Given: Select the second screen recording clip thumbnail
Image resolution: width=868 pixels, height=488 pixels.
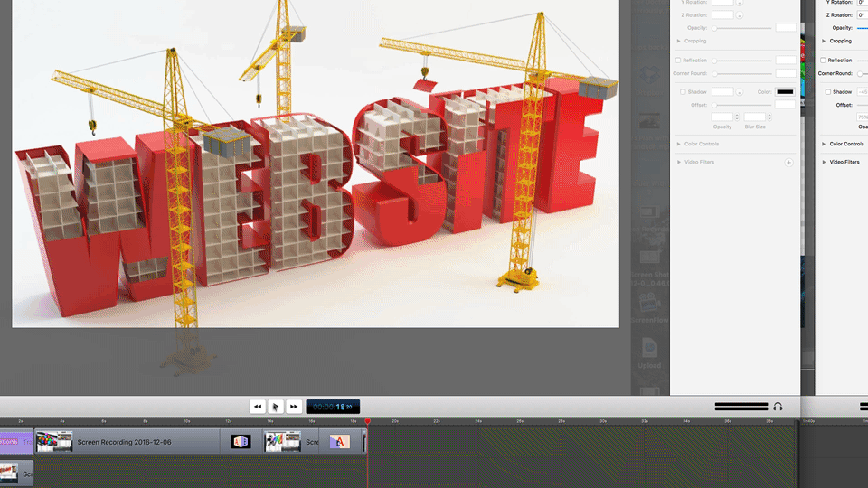Looking at the screenshot, I should (282, 442).
